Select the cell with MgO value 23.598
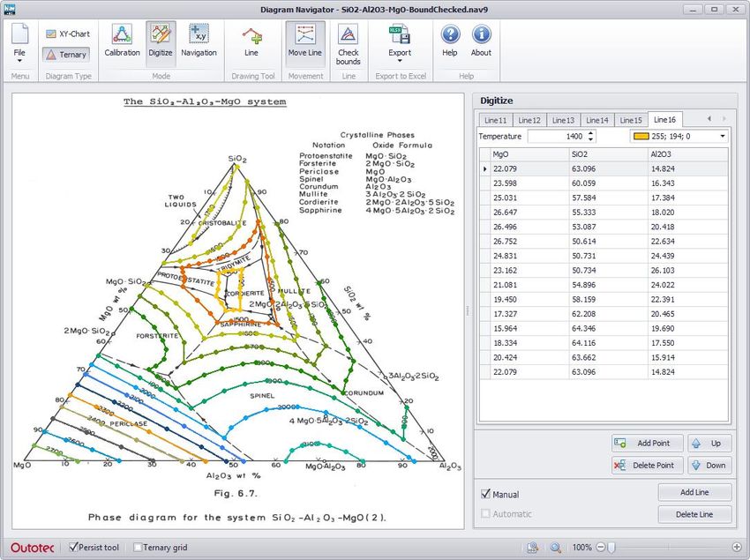Screen dimensions: 750x560 (529, 183)
